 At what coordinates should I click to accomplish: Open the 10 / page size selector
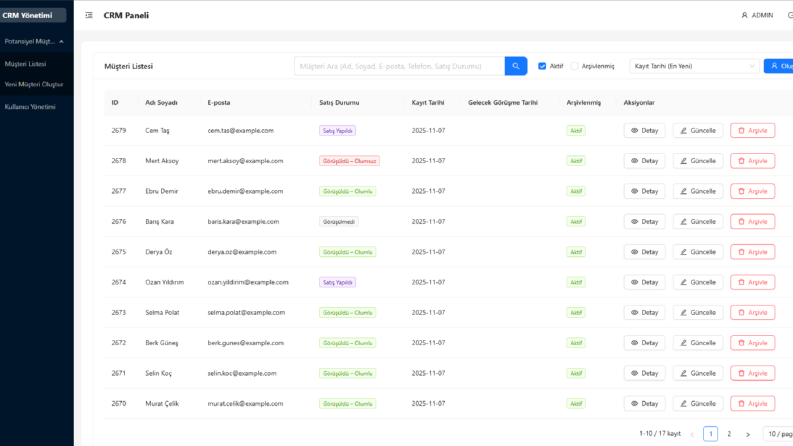coord(779,434)
